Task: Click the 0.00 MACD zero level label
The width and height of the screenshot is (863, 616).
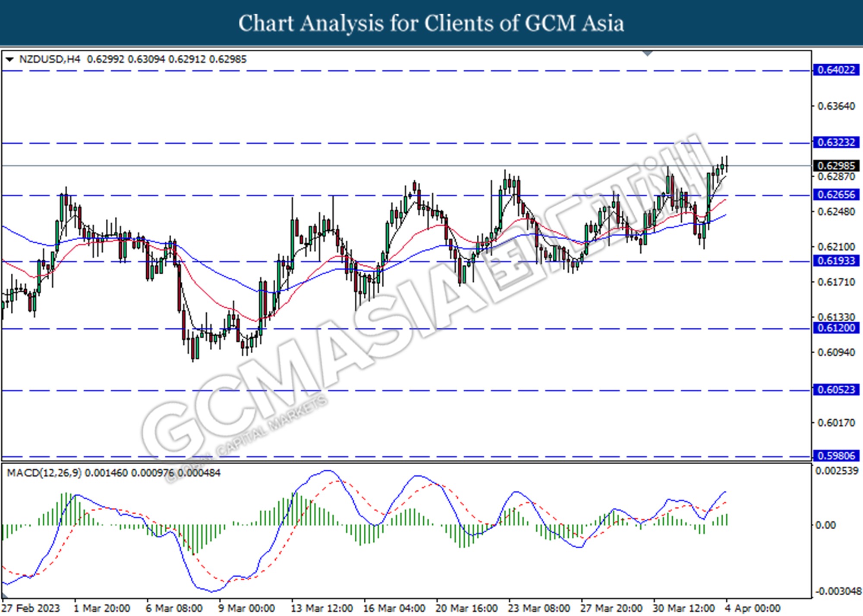Action: click(825, 525)
